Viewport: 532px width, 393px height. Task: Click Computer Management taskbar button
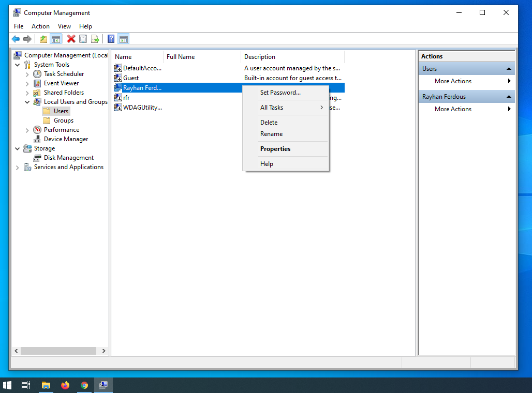[104, 385]
